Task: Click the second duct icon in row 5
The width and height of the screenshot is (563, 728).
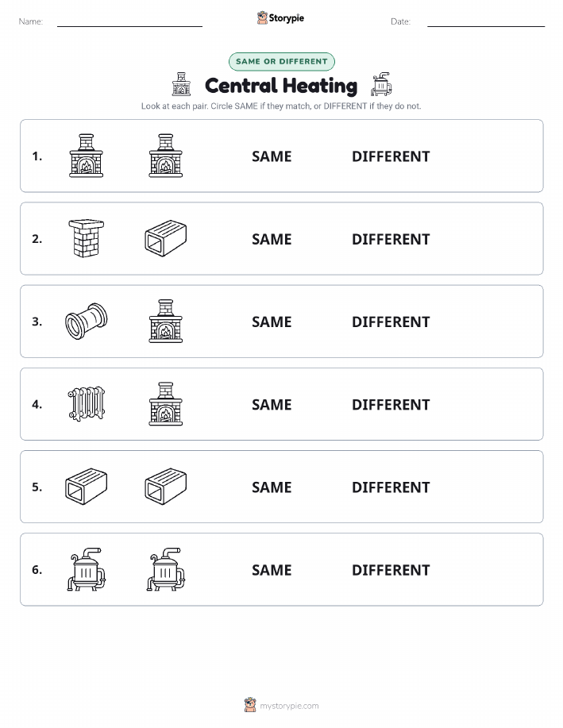Action: click(166, 487)
